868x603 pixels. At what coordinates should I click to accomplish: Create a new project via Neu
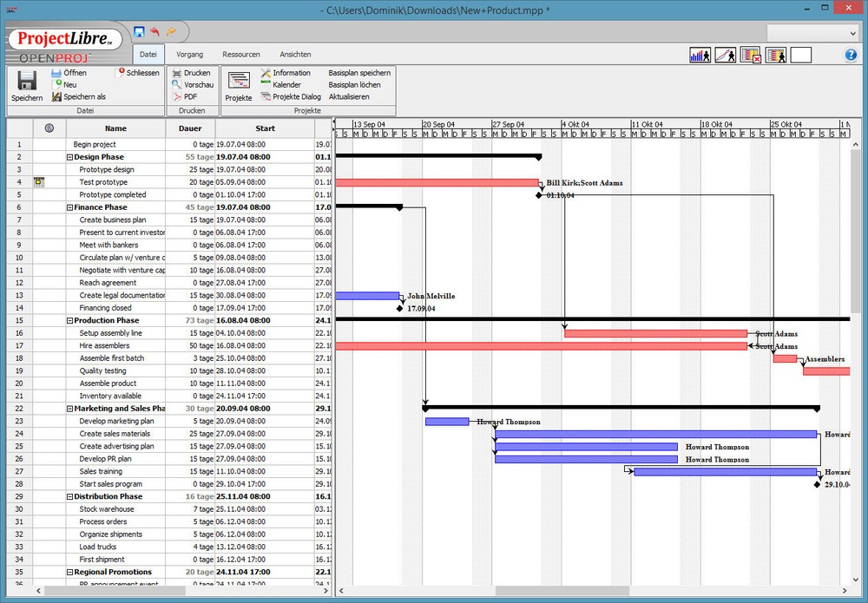[x=66, y=84]
